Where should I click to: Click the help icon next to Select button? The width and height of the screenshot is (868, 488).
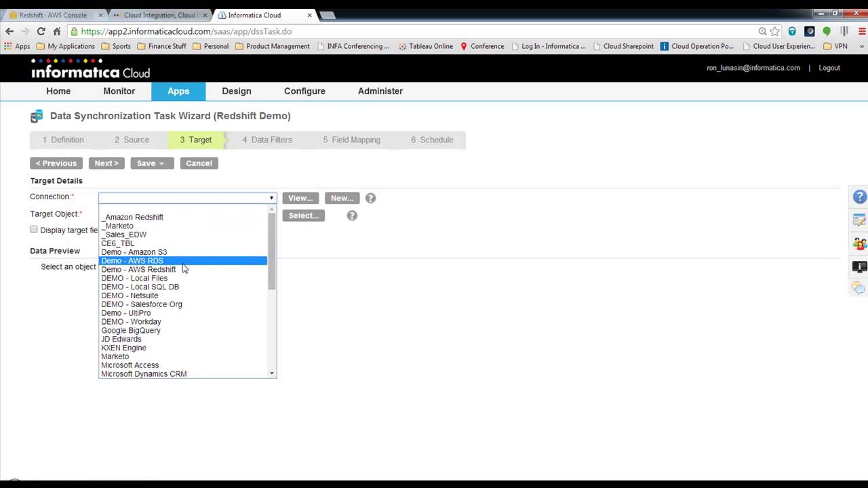[x=352, y=216]
